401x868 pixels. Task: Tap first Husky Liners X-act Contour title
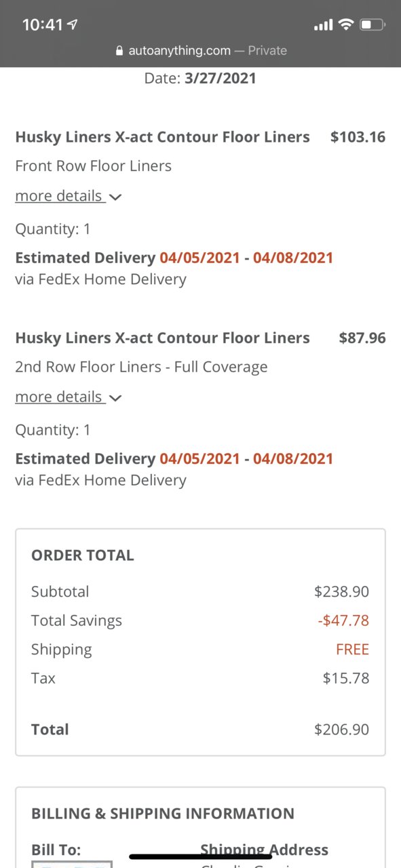(162, 137)
